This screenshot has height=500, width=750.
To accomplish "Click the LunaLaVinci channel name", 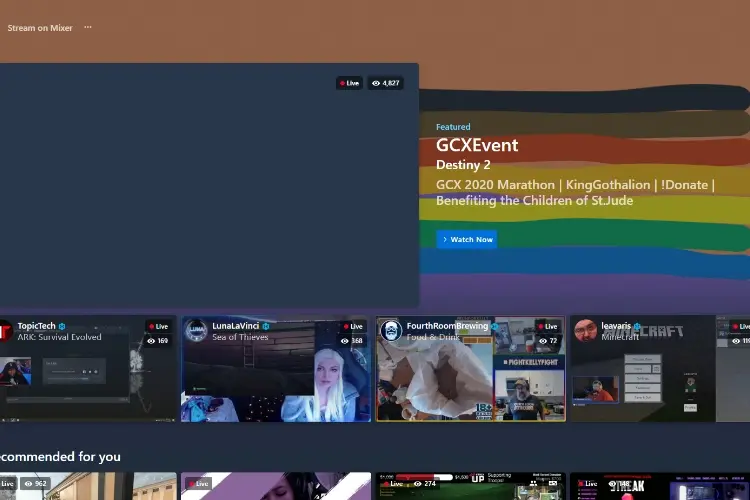I will [235, 326].
